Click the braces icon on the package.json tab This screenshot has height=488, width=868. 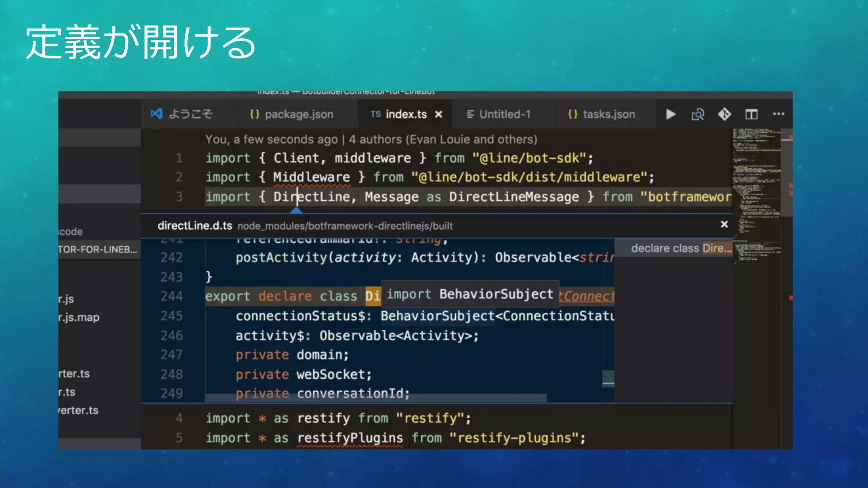pos(254,114)
